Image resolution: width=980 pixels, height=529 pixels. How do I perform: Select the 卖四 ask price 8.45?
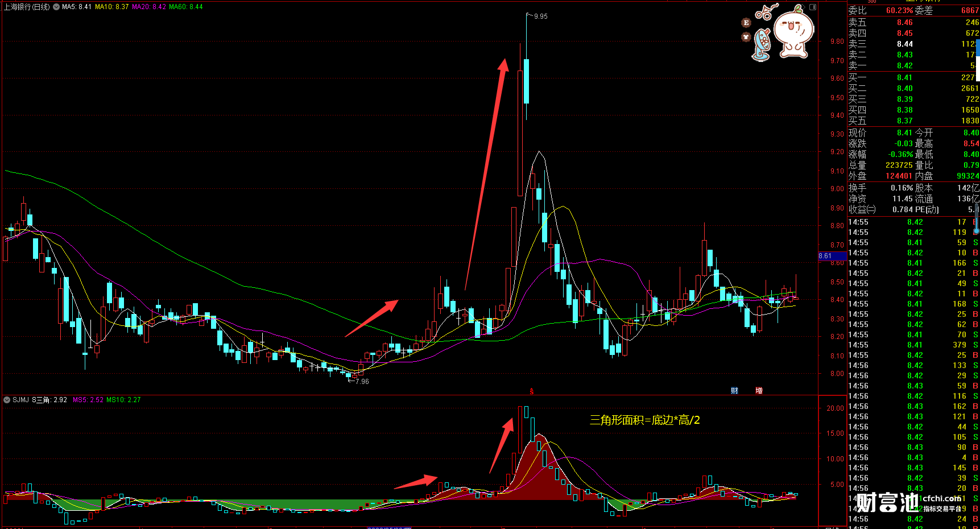tap(905, 34)
